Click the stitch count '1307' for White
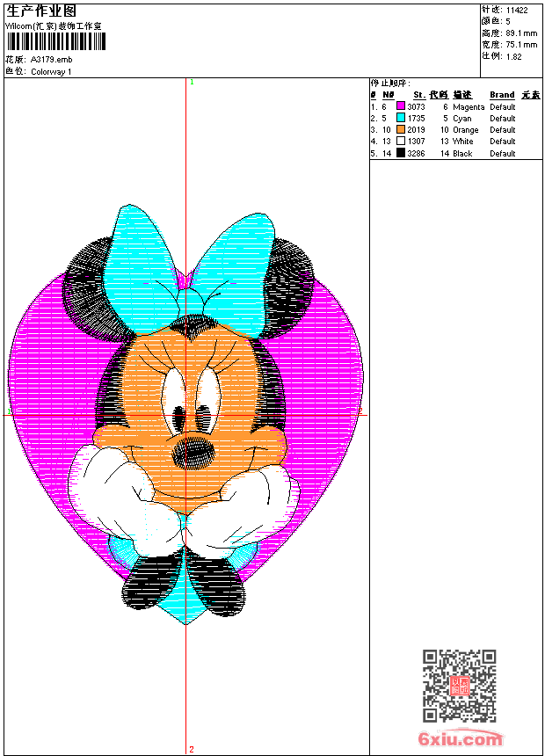 point(416,142)
